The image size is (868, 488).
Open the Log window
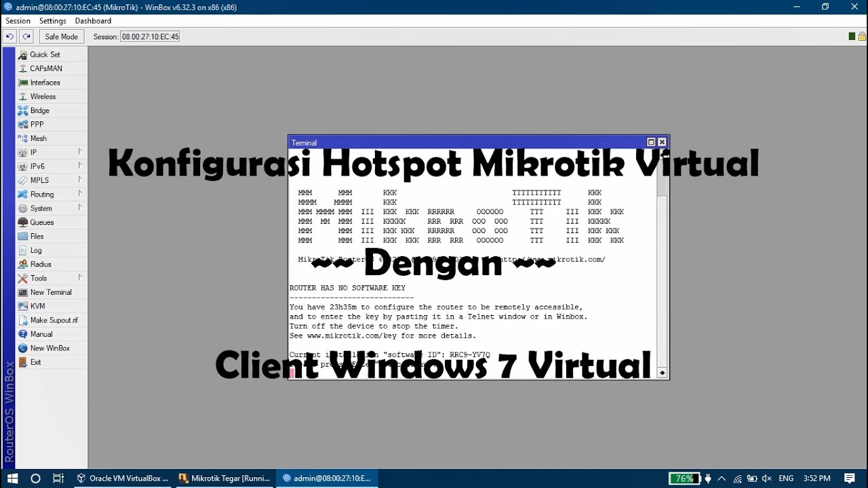52,250
